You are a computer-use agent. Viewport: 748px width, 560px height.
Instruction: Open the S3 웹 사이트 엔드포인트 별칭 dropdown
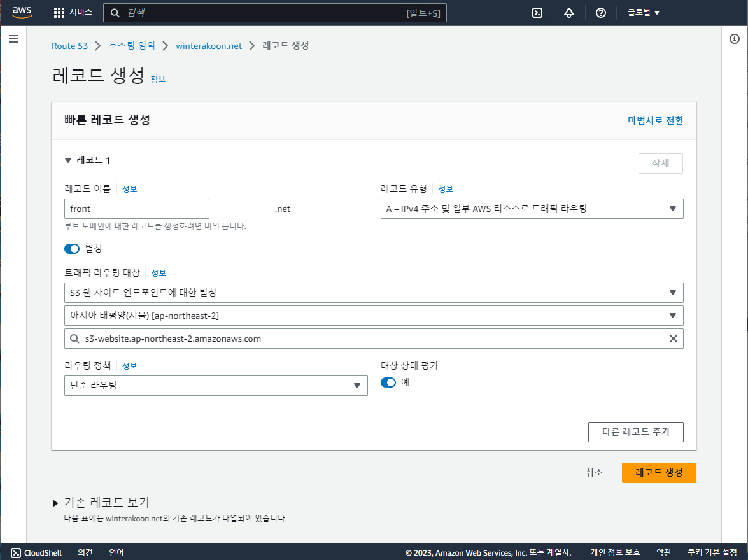point(374,292)
